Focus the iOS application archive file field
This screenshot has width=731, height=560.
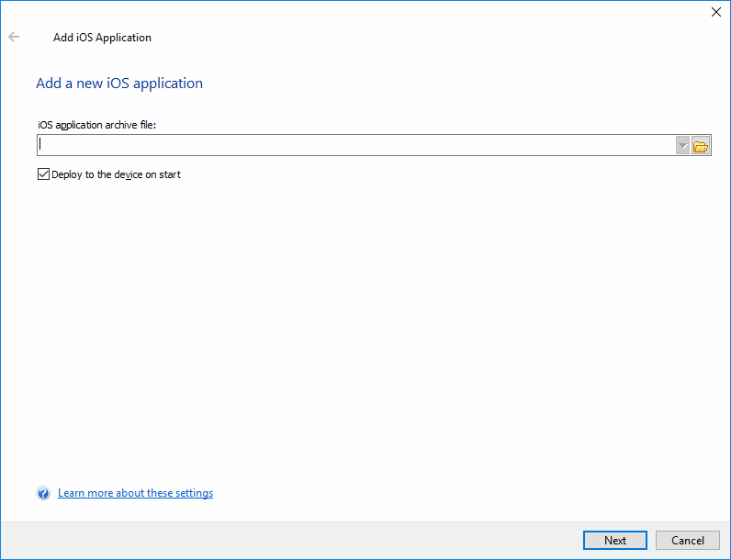click(x=356, y=145)
